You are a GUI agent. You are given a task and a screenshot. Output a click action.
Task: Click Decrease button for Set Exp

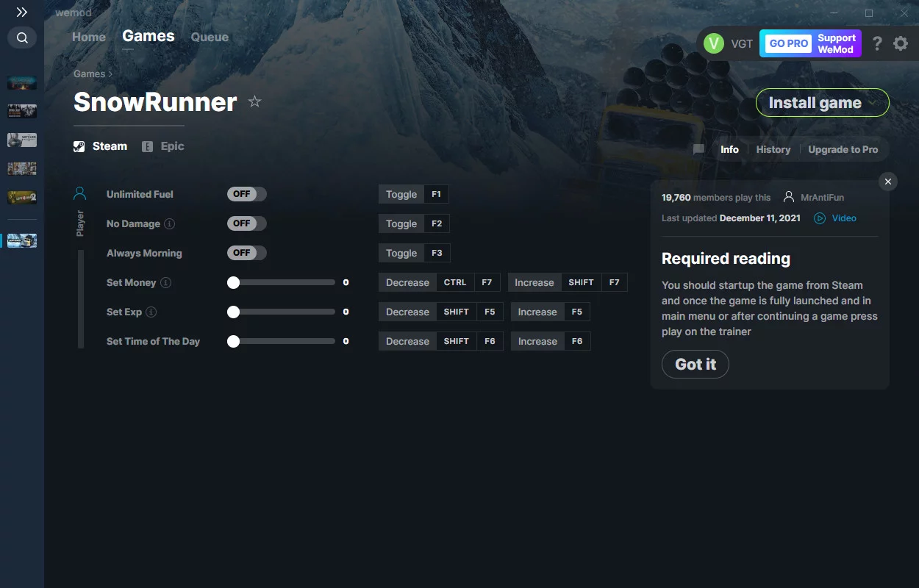pos(407,312)
